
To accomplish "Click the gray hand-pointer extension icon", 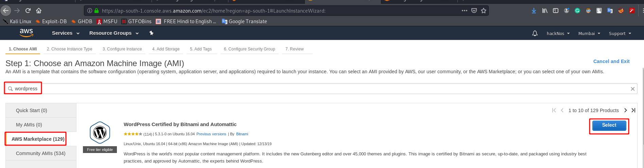I will pos(599,11).
